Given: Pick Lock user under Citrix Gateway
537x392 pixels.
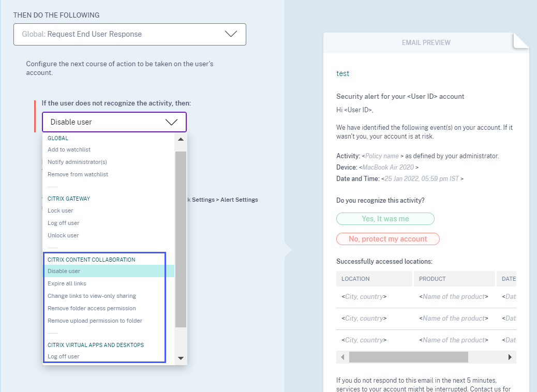Looking at the screenshot, I should pos(61,210).
